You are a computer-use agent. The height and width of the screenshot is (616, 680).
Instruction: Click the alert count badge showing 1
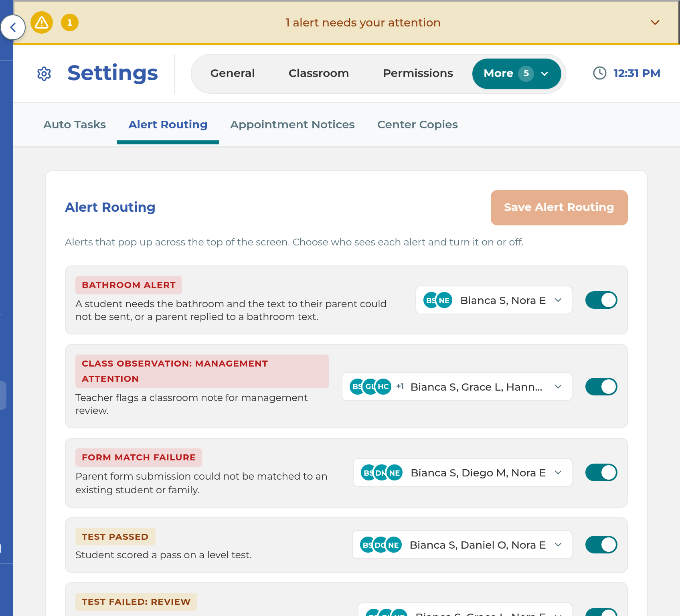(70, 22)
